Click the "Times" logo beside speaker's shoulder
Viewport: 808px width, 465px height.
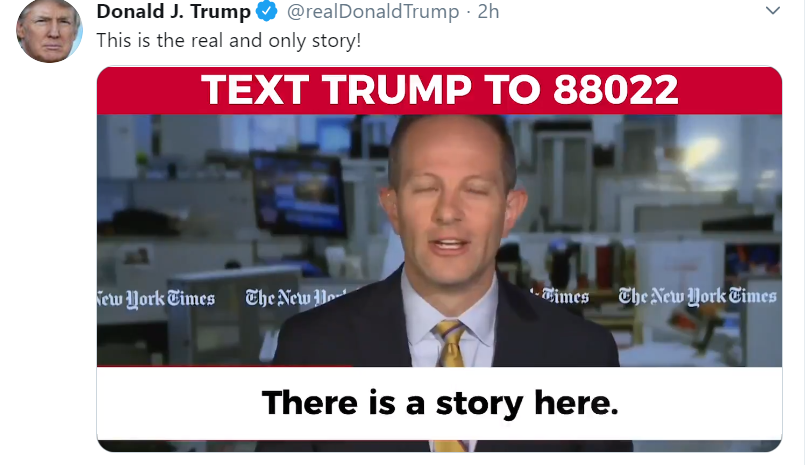click(560, 296)
